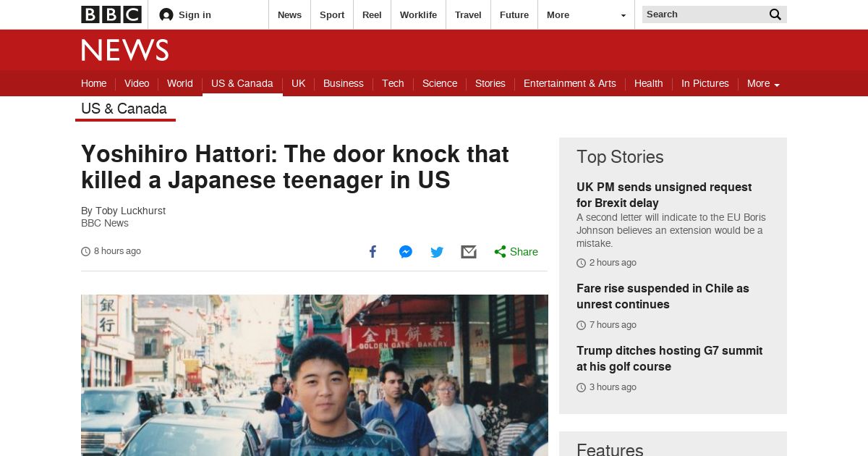This screenshot has height=456, width=868.
Task: Select the US & Canada navigation tab
Action: pos(242,83)
